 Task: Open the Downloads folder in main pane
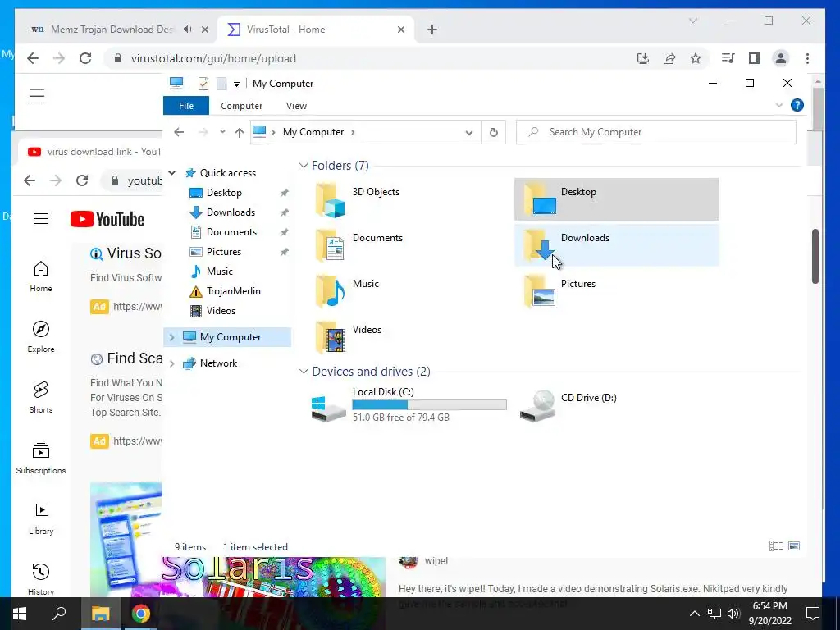click(616, 245)
